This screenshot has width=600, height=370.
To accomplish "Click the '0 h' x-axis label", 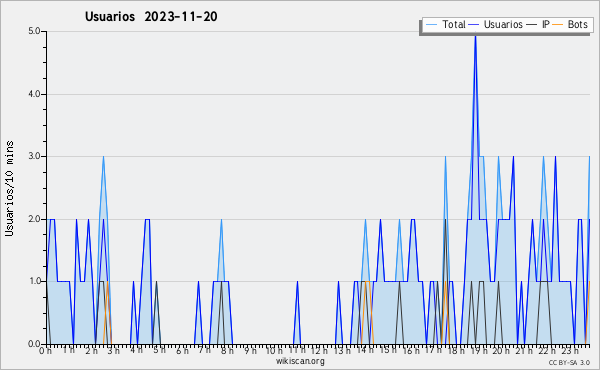I will 46,351.
